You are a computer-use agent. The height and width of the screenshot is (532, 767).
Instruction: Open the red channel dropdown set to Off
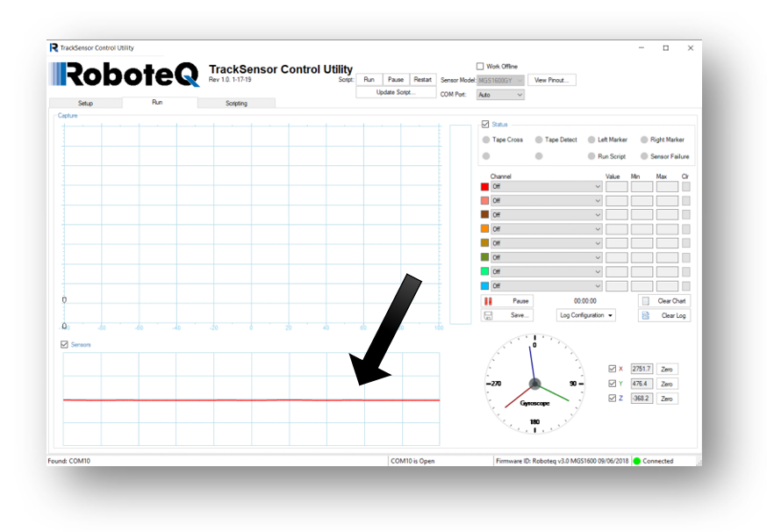click(547, 186)
